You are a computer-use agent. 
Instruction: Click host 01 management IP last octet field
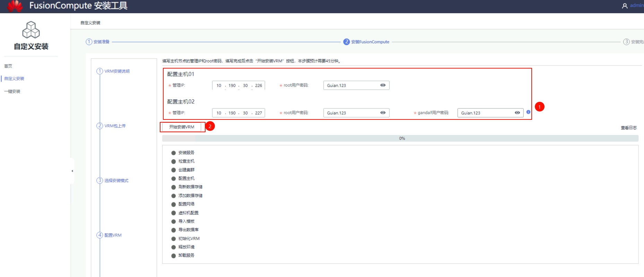(x=259, y=86)
